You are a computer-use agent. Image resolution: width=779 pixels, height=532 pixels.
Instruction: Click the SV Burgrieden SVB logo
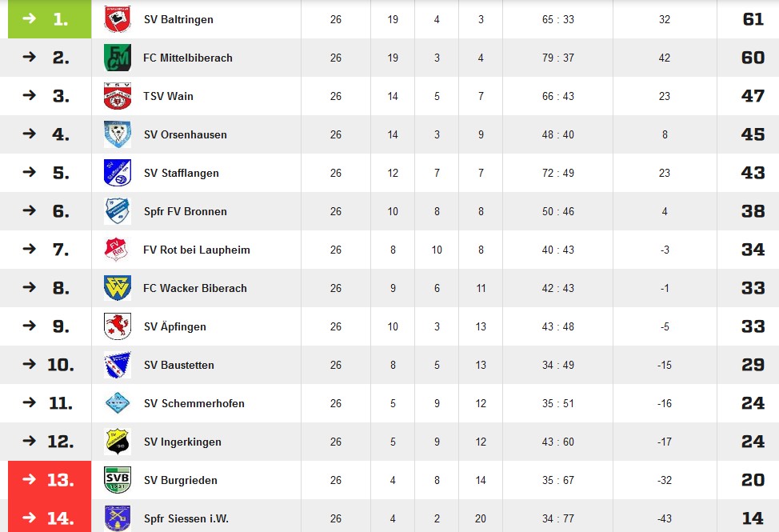(x=118, y=480)
